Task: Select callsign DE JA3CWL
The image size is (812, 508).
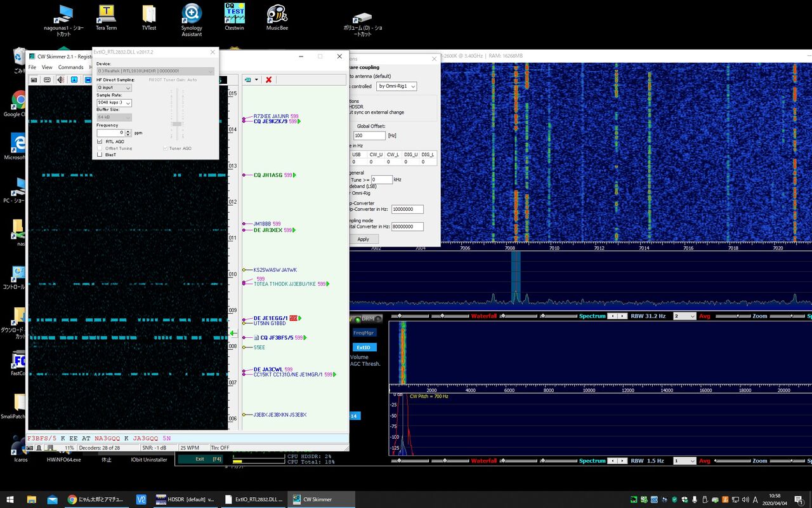Action: pyautogui.click(x=268, y=370)
